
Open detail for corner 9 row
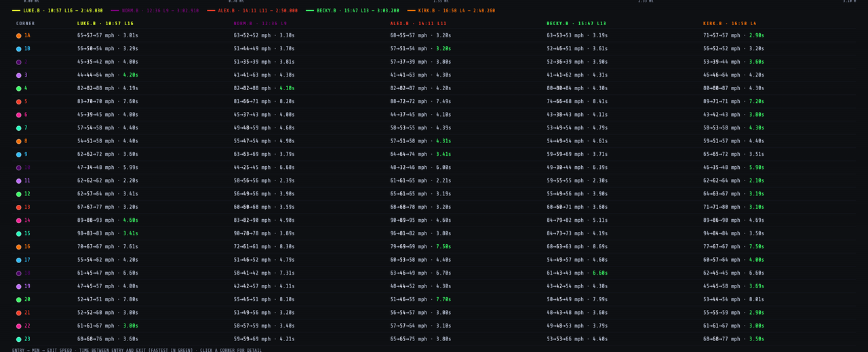click(x=434, y=155)
